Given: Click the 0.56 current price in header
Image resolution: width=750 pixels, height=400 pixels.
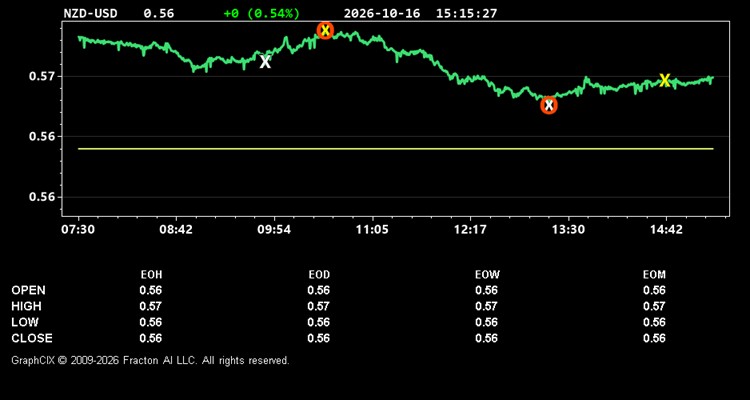Looking at the screenshot, I should [x=159, y=13].
